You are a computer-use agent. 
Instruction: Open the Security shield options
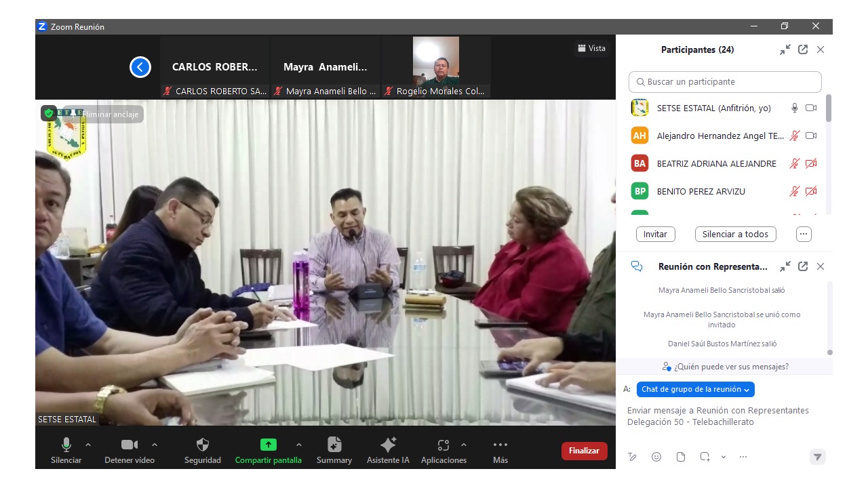(x=202, y=445)
